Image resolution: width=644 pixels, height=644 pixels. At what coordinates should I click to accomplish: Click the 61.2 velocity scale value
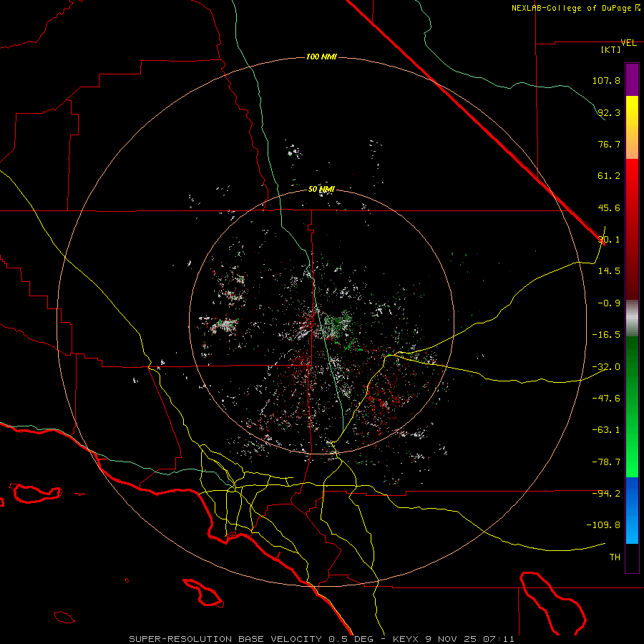point(609,176)
